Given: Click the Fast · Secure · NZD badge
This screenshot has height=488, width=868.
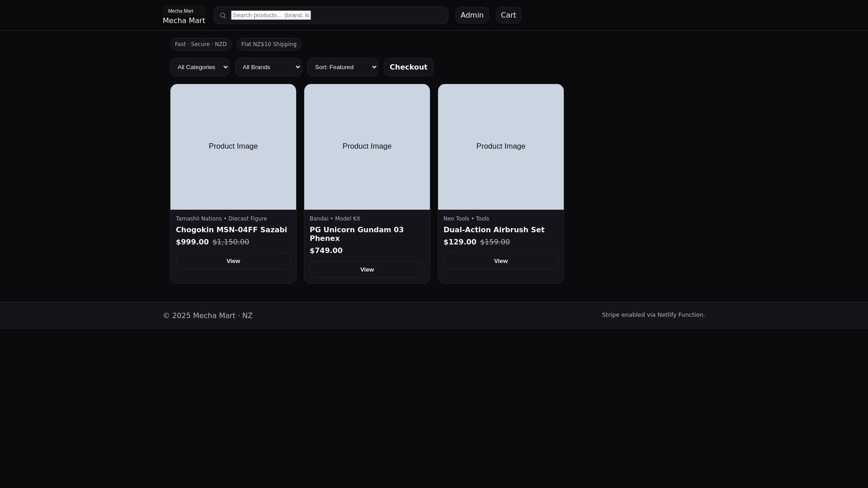Looking at the screenshot, I should click(201, 44).
